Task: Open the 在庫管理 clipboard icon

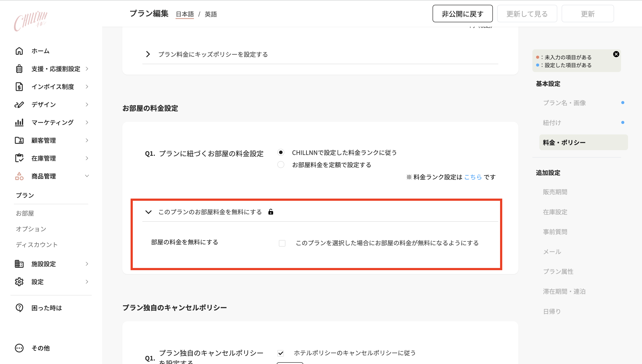Action: (19, 158)
